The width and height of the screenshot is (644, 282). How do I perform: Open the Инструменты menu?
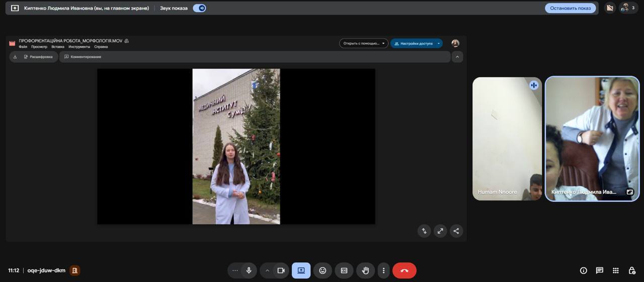point(79,47)
